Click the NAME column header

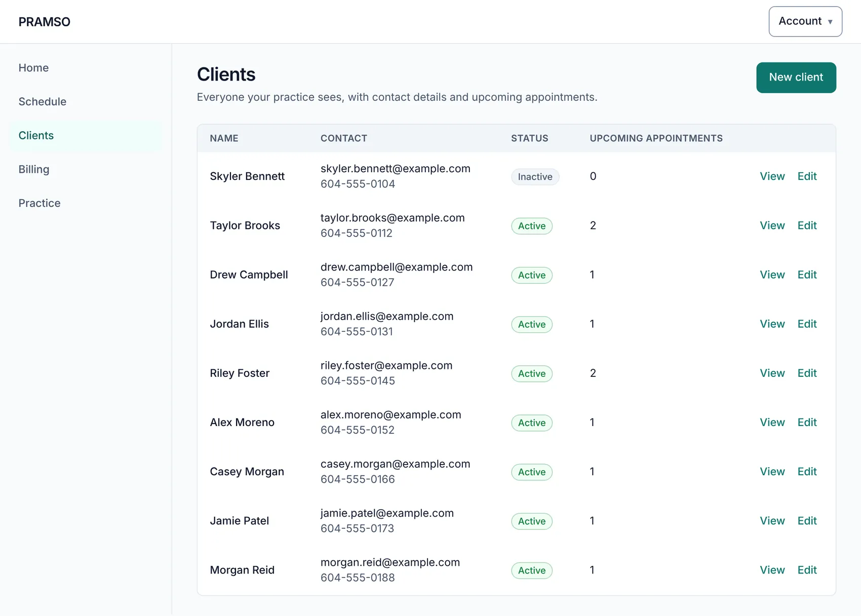click(x=224, y=138)
